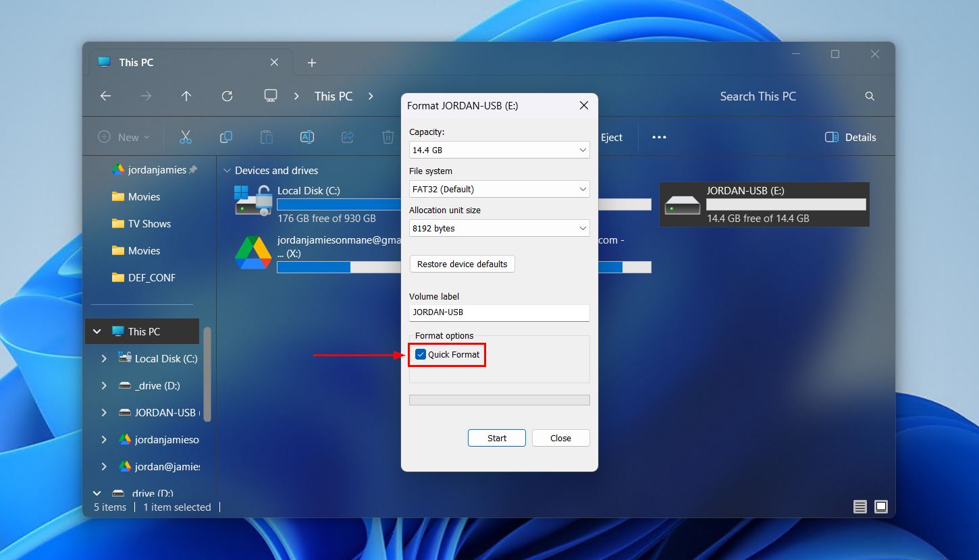Screen dimensions: 979x560
Task: Select the Cut icon in the toolbar
Action: pyautogui.click(x=186, y=136)
